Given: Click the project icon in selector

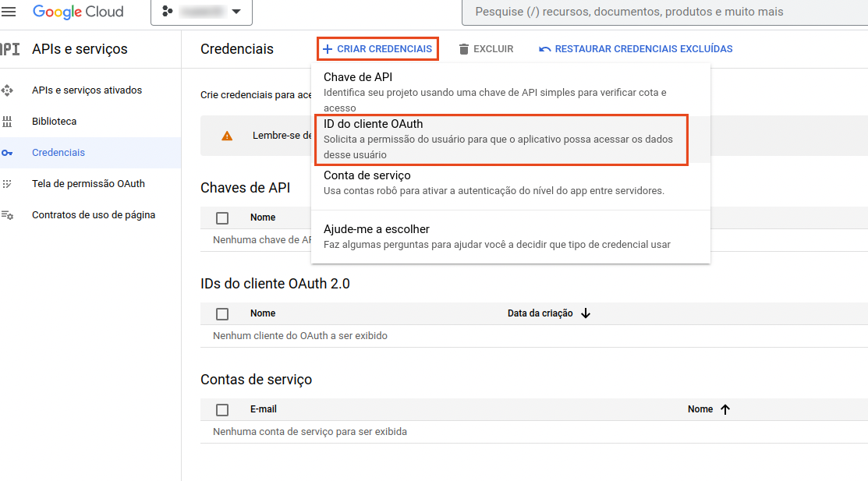Looking at the screenshot, I should click(167, 11).
